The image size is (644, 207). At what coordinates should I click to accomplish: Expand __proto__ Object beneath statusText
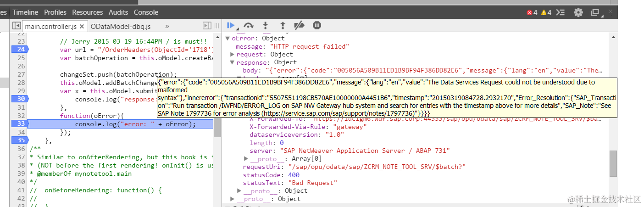tap(239, 191)
